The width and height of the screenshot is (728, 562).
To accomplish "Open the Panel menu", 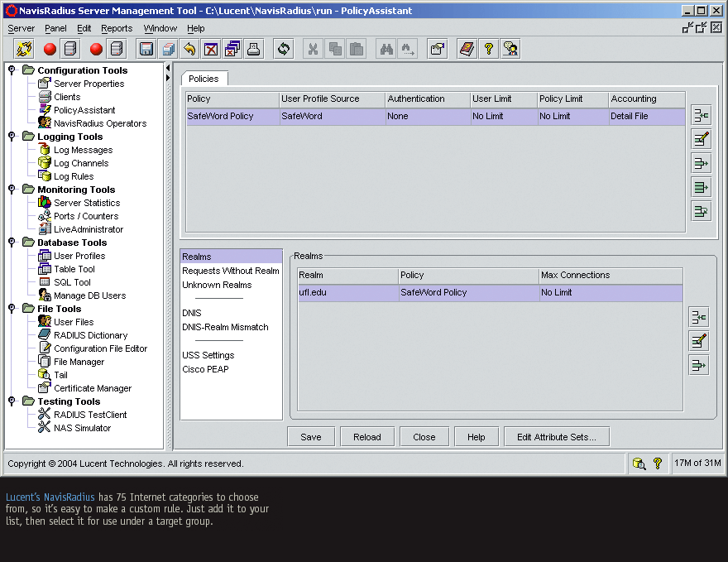I will 55,28.
